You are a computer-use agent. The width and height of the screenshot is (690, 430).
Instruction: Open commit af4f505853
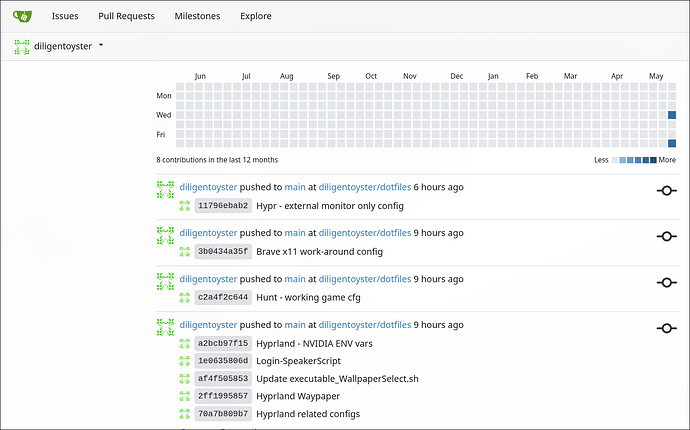223,379
